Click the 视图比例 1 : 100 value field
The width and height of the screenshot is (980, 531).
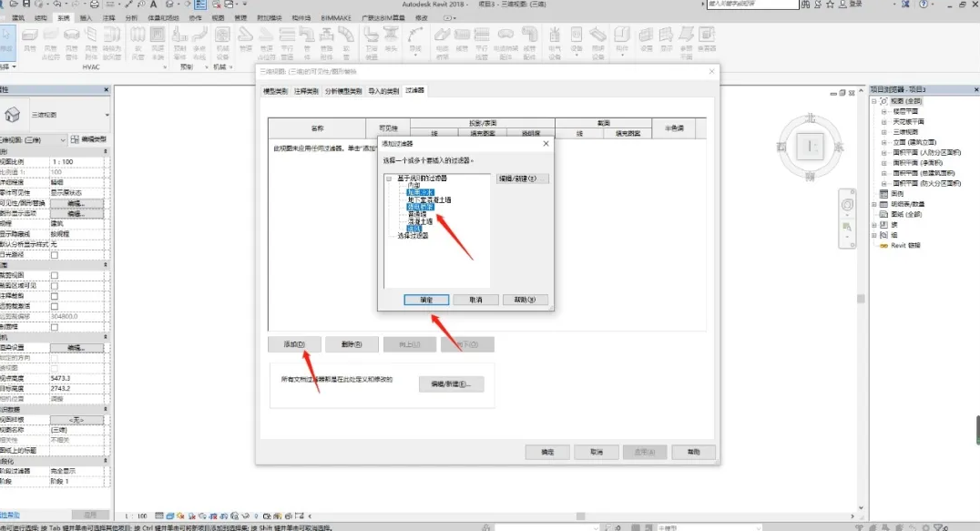[x=77, y=162]
